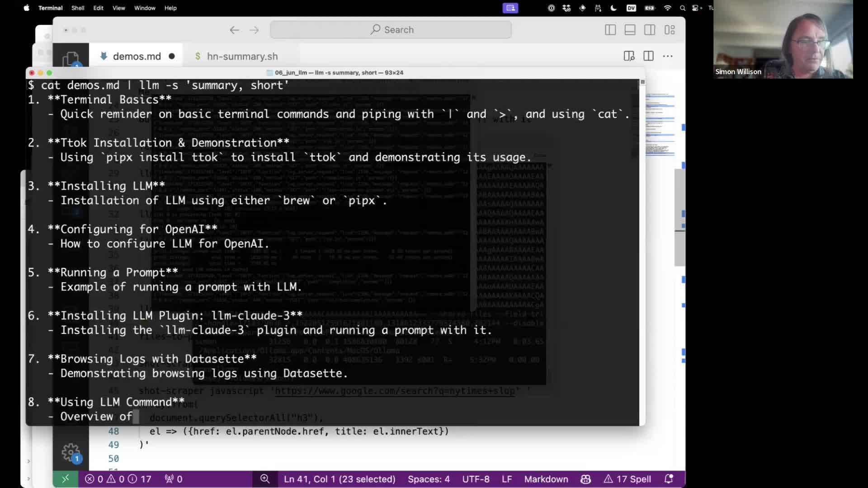Change file encoding UTF-8

tap(476, 479)
